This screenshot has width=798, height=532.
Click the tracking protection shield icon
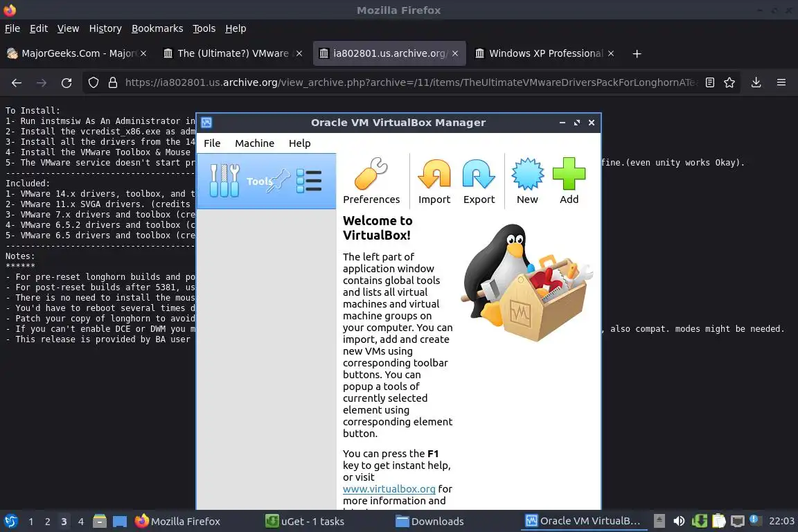pyautogui.click(x=93, y=82)
